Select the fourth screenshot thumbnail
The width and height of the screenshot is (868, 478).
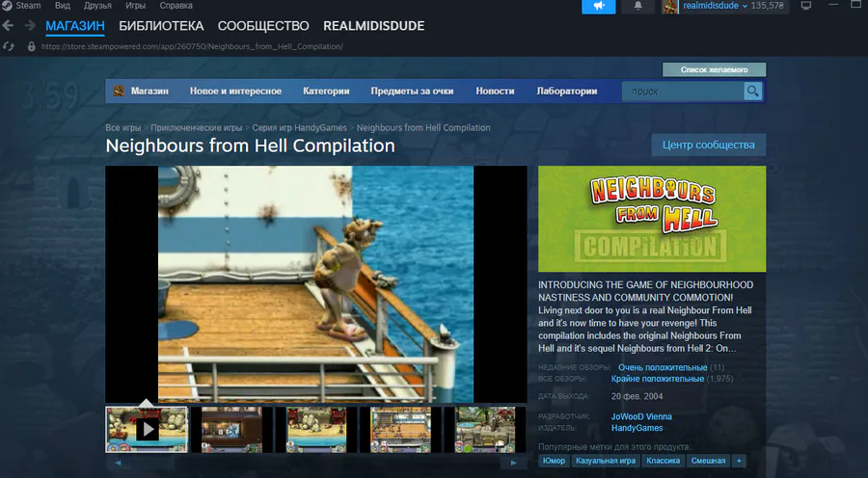[401, 430]
